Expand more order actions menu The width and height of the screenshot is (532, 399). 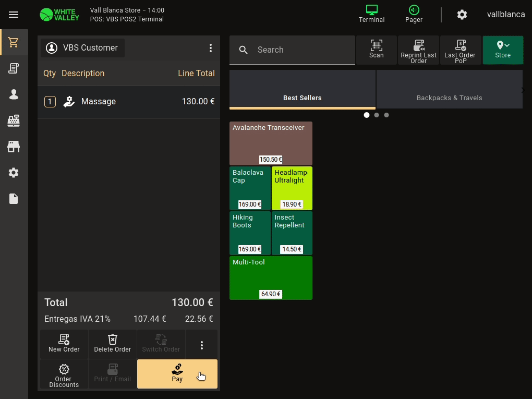click(202, 345)
